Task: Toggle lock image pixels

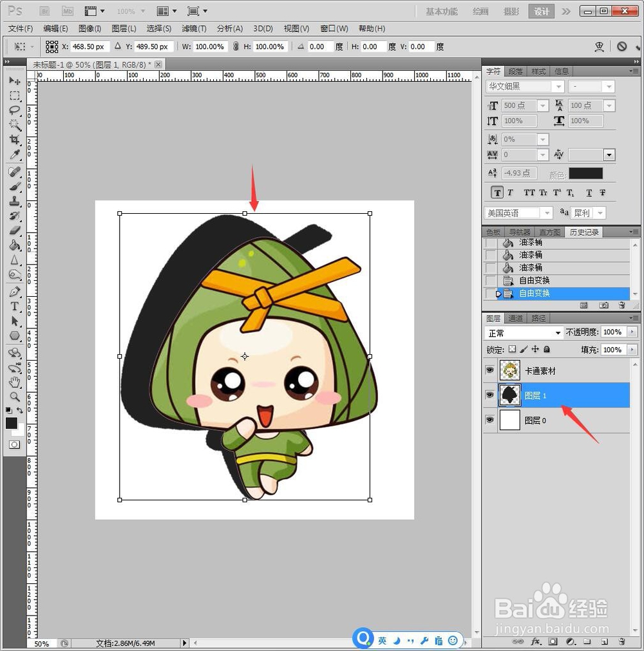Action: tap(524, 349)
